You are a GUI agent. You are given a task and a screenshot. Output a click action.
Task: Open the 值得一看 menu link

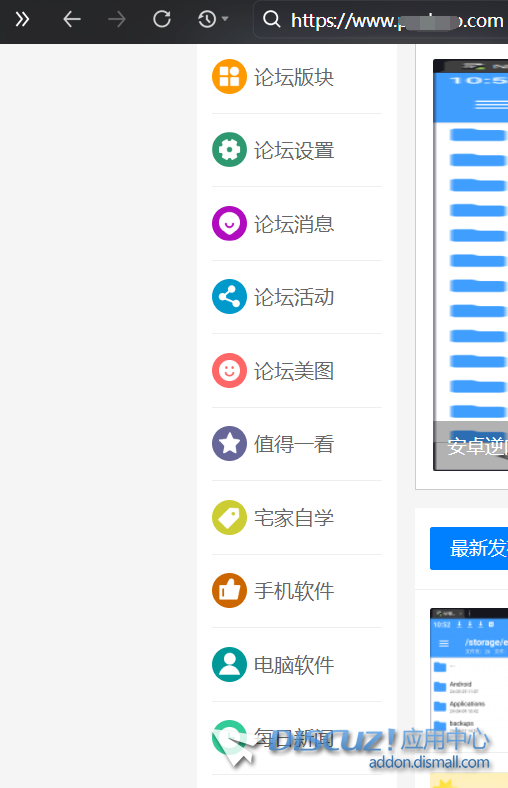pyautogui.click(x=294, y=444)
